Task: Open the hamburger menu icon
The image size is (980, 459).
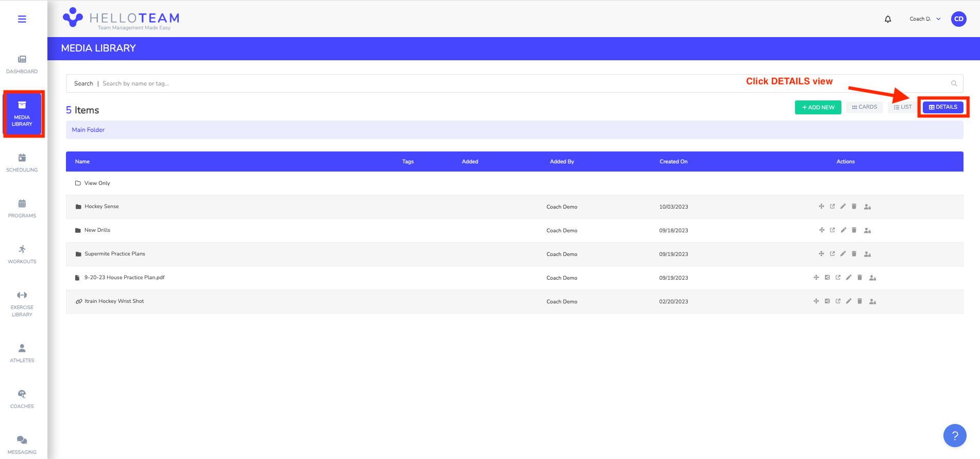Action: 22,19
